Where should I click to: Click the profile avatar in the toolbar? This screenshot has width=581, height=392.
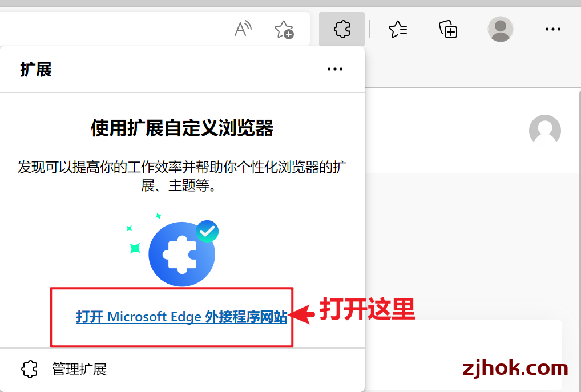pyautogui.click(x=500, y=29)
